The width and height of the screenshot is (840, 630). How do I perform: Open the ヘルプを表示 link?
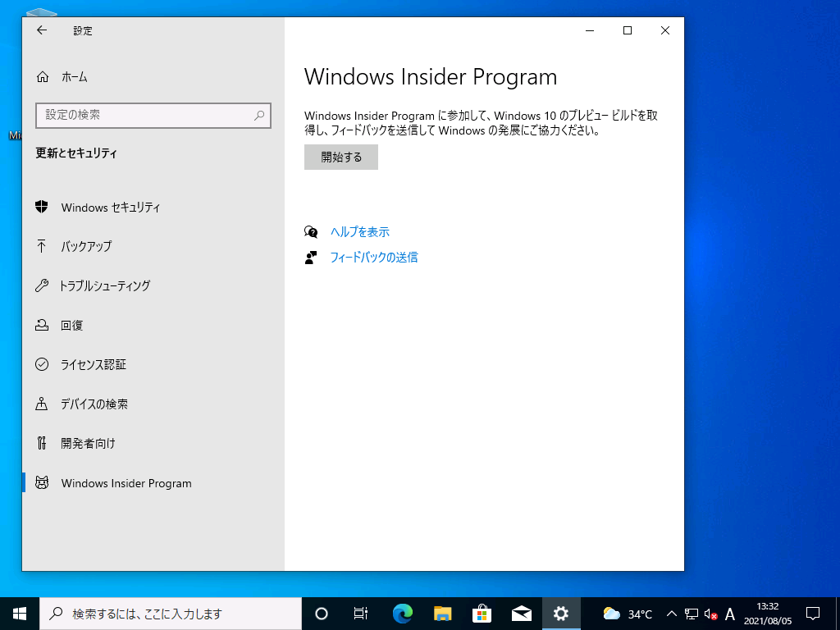pos(360,232)
